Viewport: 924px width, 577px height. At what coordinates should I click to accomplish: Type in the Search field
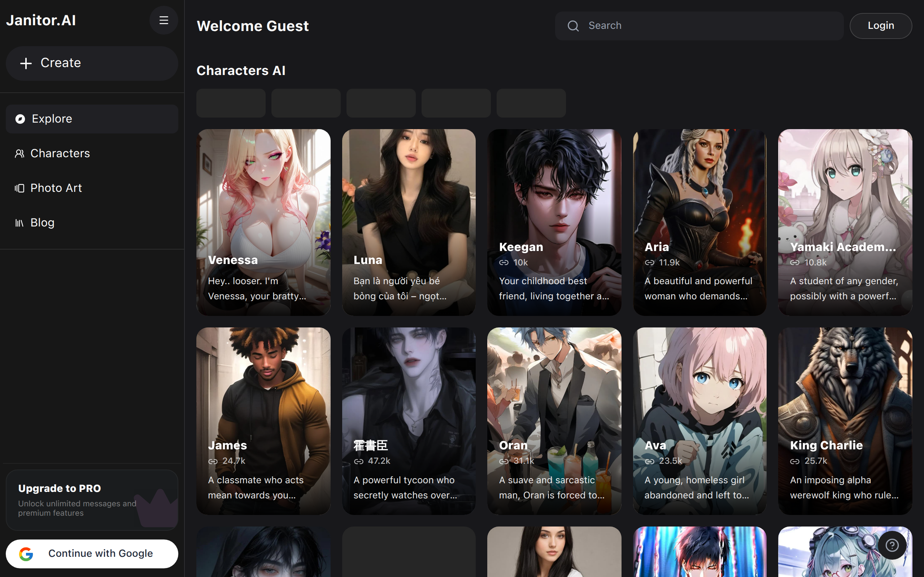pos(710,26)
